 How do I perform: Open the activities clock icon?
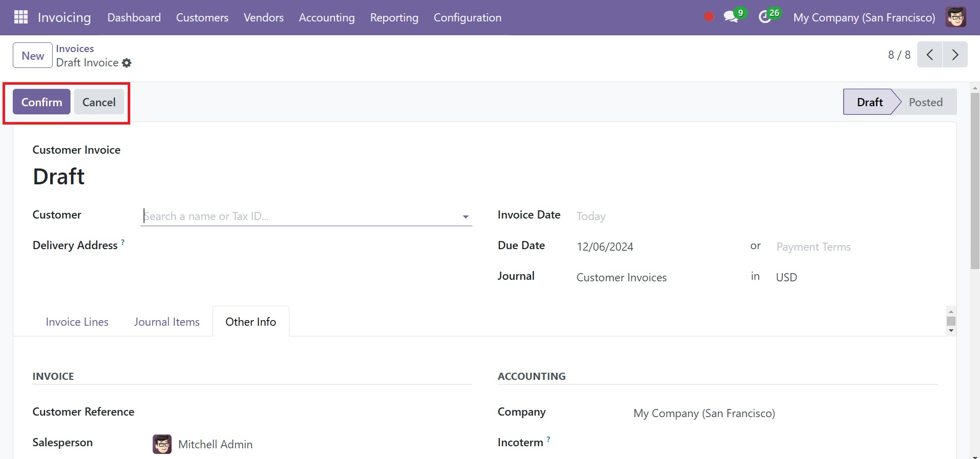(764, 17)
